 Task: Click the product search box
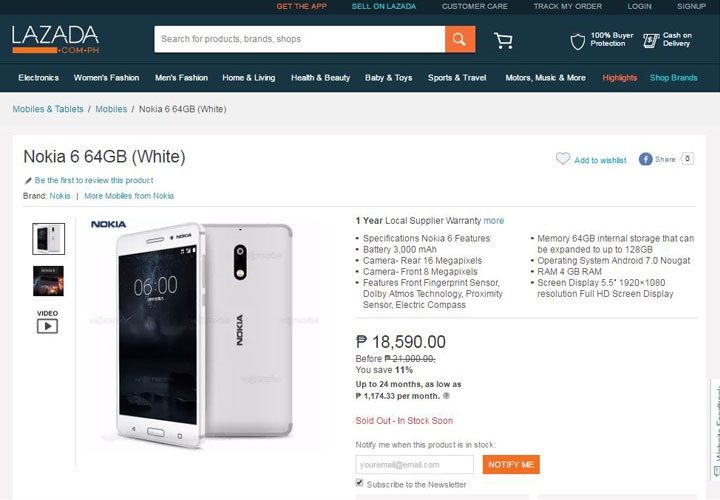point(299,39)
